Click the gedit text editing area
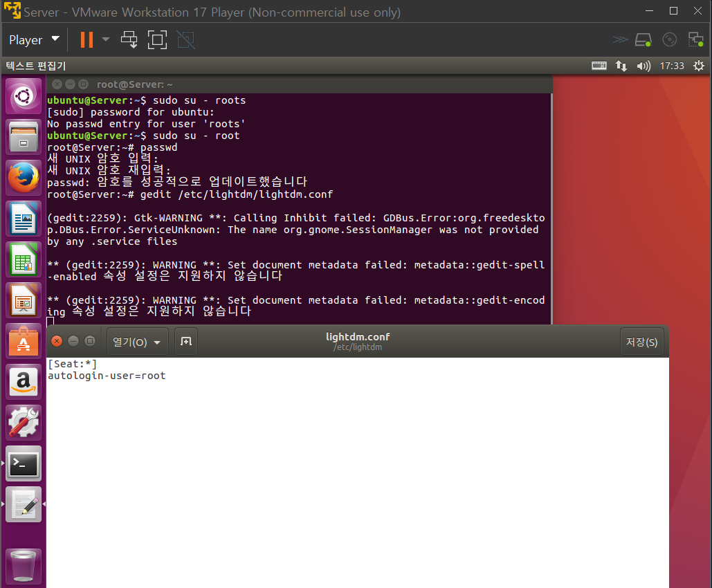 [358, 472]
